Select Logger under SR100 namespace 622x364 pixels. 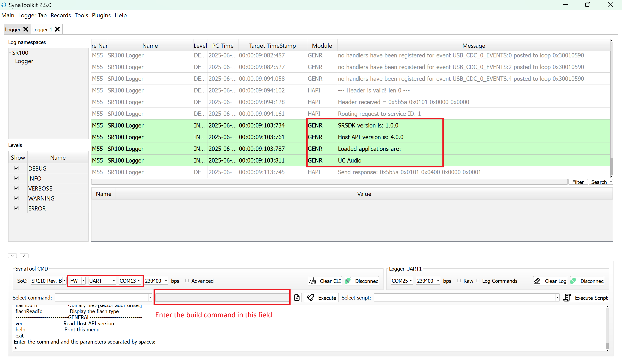[24, 61]
